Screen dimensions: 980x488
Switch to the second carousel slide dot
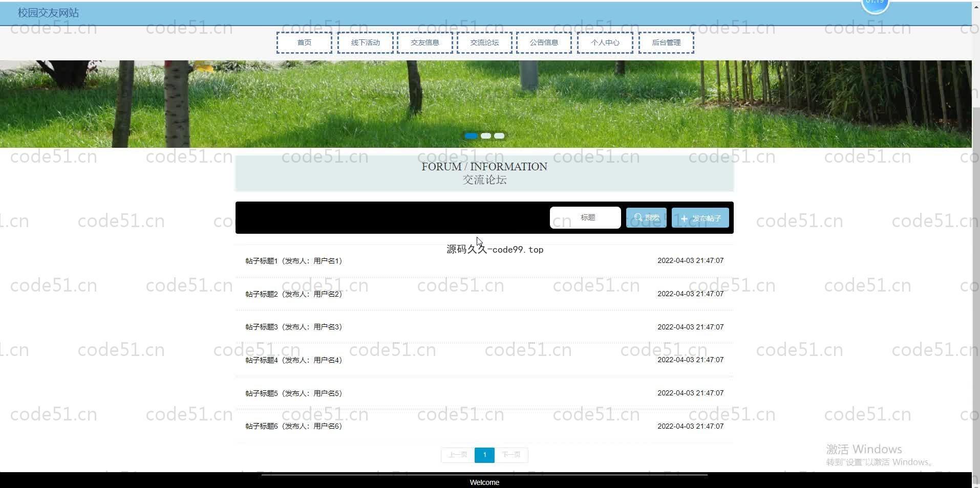point(486,136)
